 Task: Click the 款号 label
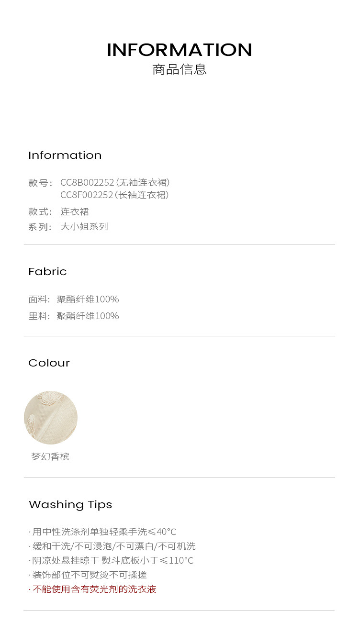coord(40,183)
